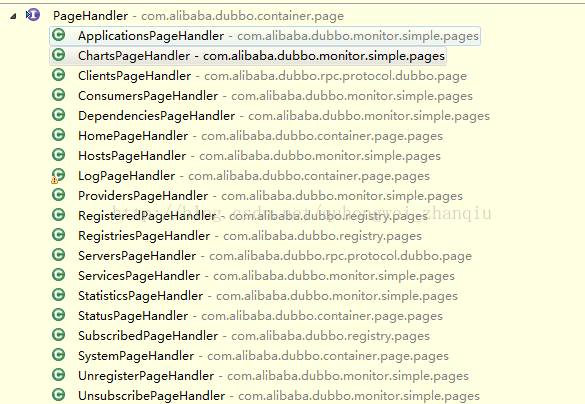Click class icon beside SubscribedPageHandler
The height and width of the screenshot is (404, 585).
click(59, 335)
